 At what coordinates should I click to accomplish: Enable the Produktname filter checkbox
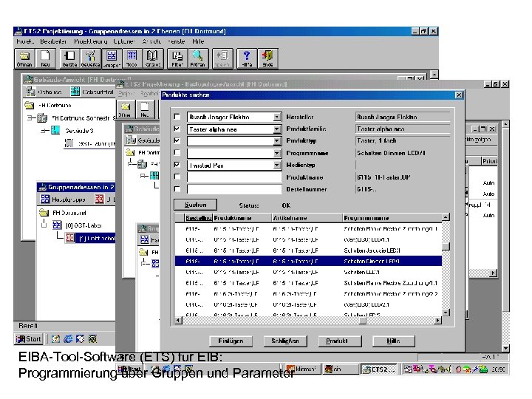(177, 177)
